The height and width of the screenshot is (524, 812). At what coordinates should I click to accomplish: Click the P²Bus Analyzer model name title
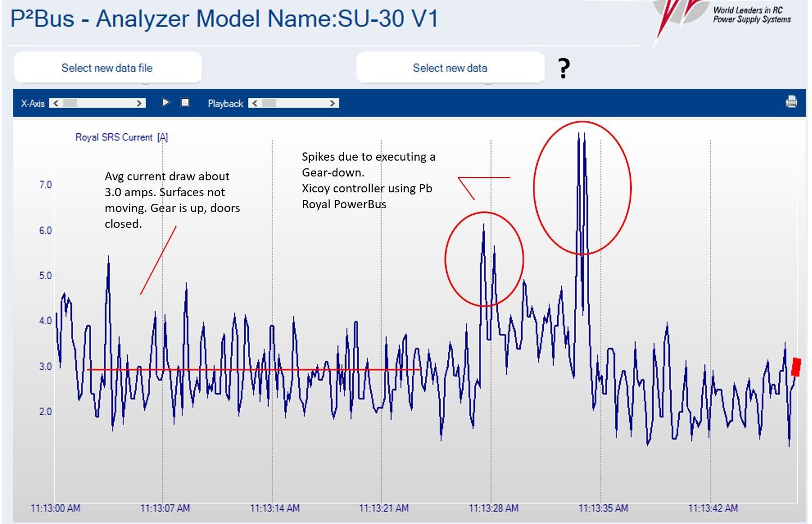pyautogui.click(x=224, y=19)
